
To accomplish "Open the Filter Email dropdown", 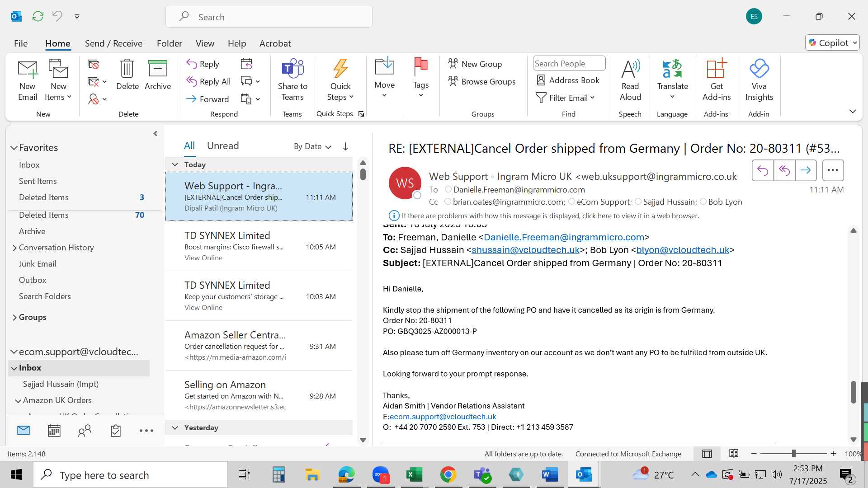I will (566, 98).
